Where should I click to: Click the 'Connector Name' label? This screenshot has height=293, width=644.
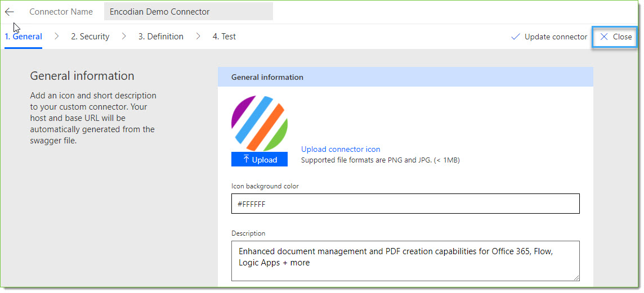[61, 12]
